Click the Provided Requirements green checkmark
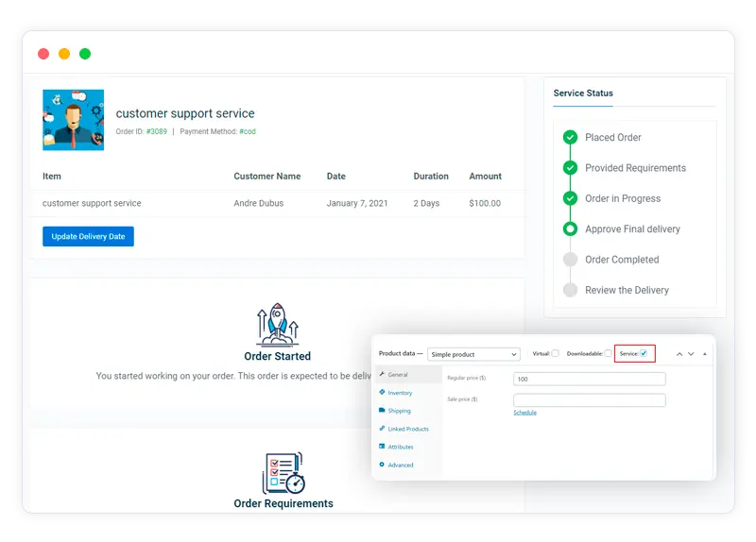The width and height of the screenshot is (756, 542). (570, 168)
